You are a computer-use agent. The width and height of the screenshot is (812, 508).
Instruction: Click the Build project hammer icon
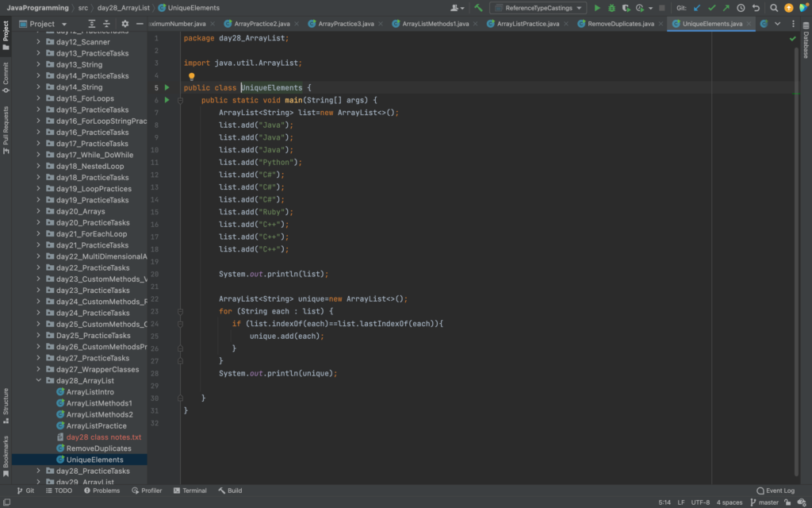tap(478, 8)
